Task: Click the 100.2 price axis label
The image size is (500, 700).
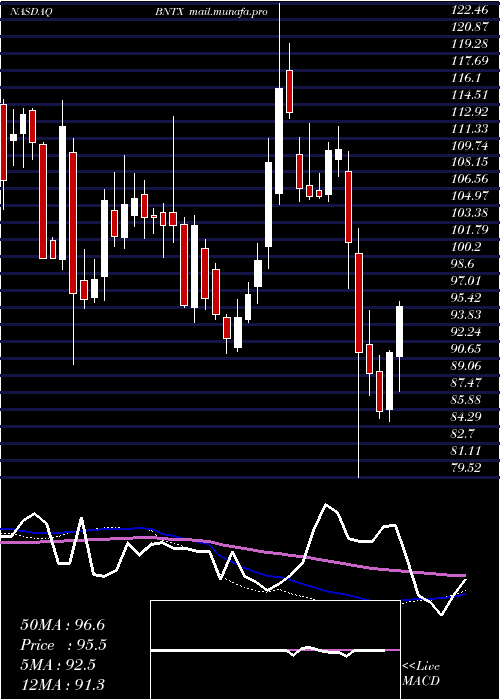Action: [x=466, y=247]
